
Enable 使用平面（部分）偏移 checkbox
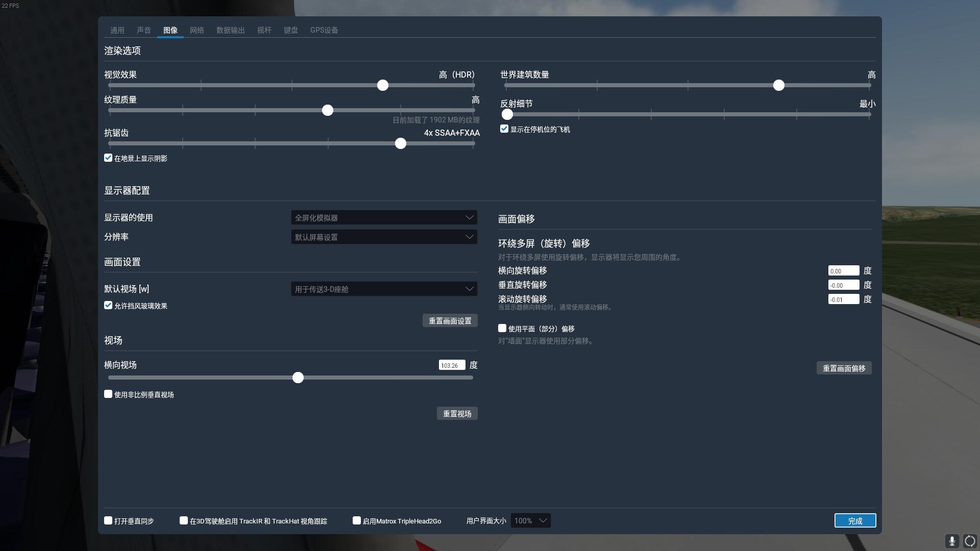(502, 328)
